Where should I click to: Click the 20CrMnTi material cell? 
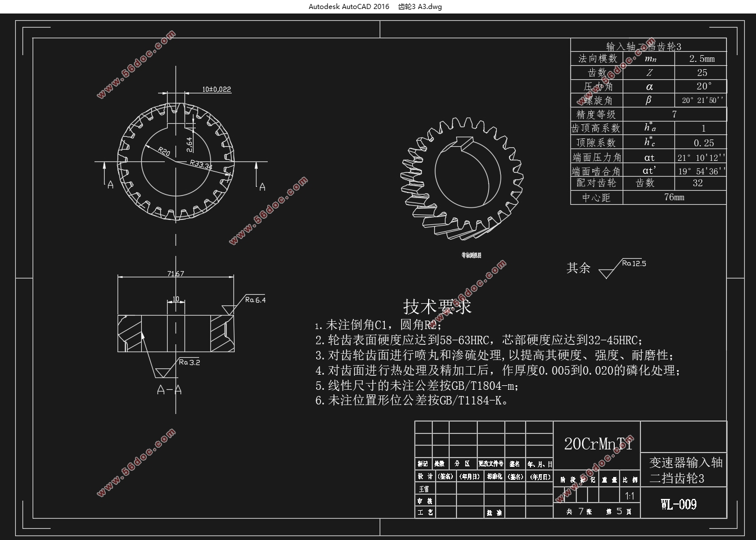coord(597,444)
